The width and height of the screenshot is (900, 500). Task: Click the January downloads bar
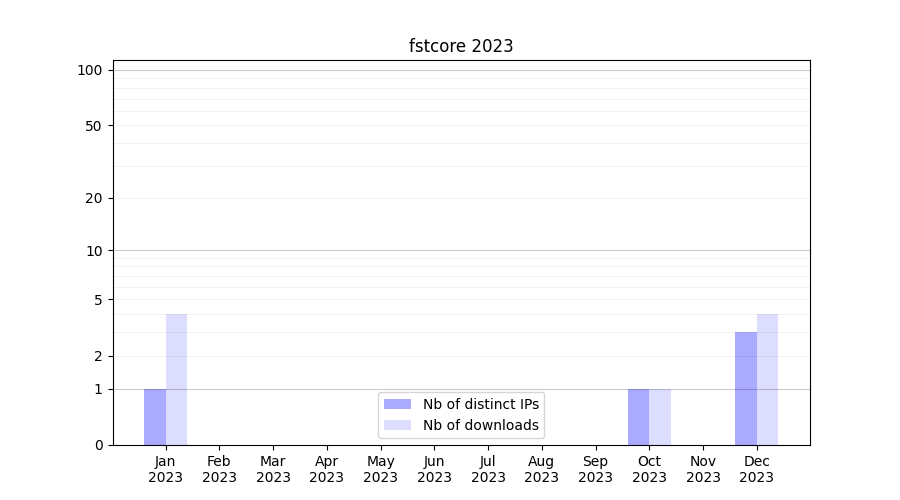coord(176,380)
